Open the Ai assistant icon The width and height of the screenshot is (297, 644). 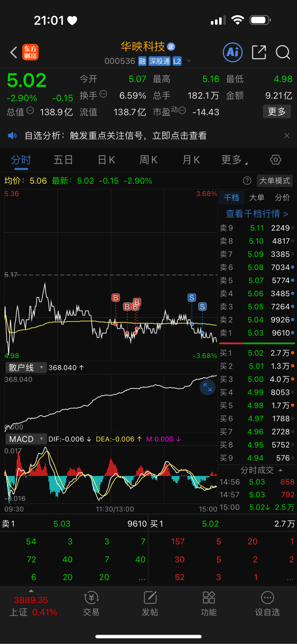pos(233,52)
